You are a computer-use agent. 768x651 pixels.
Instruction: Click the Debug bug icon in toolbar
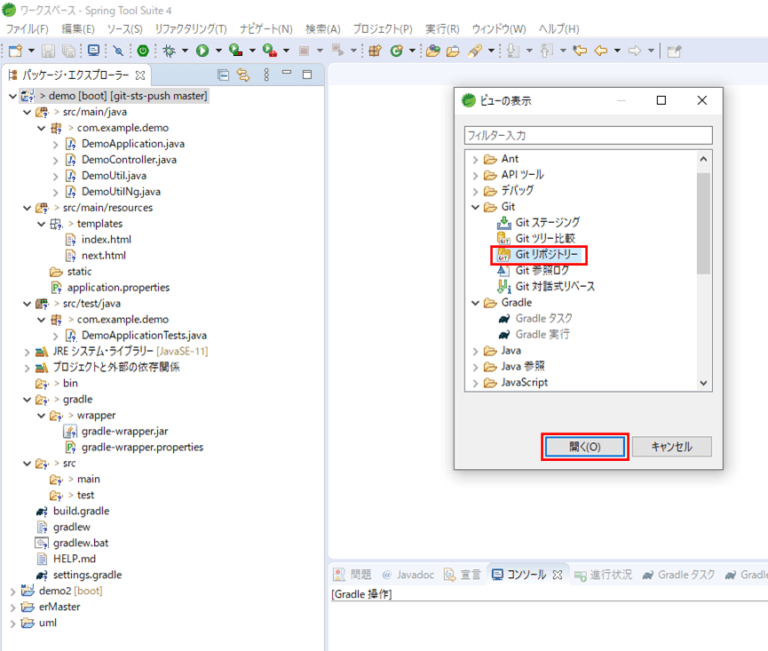(x=169, y=50)
